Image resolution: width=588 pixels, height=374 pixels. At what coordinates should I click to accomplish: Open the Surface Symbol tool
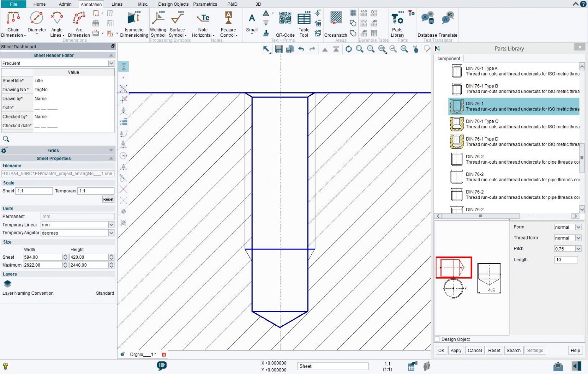click(177, 23)
